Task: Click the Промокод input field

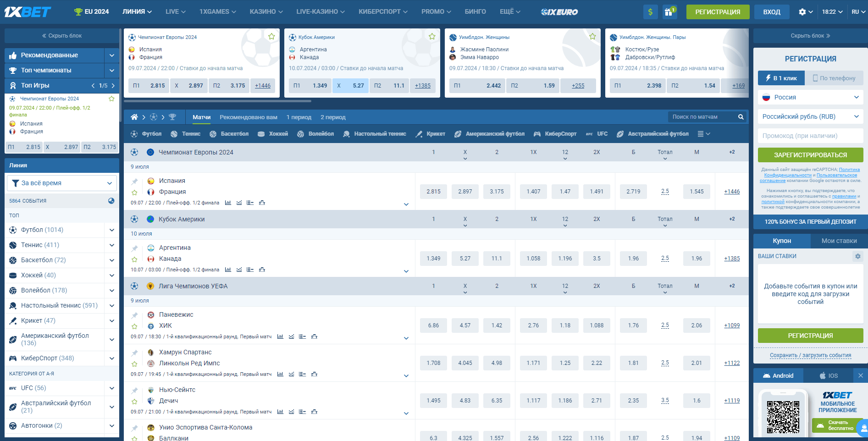Action: pyautogui.click(x=810, y=136)
